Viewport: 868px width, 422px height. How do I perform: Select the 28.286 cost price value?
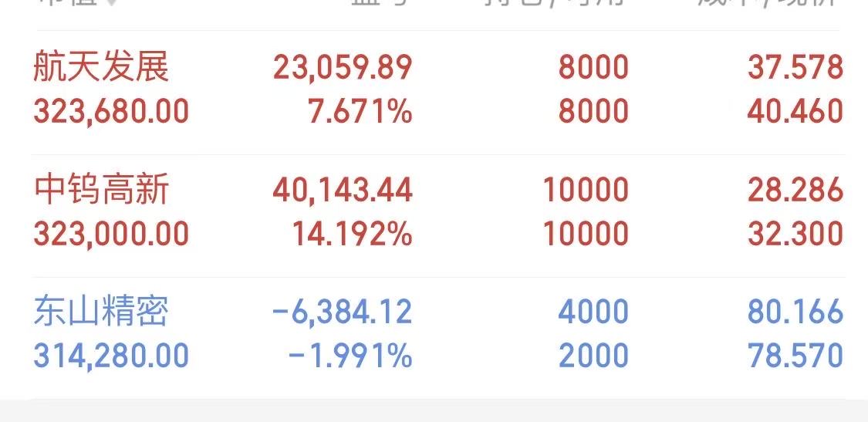click(795, 190)
